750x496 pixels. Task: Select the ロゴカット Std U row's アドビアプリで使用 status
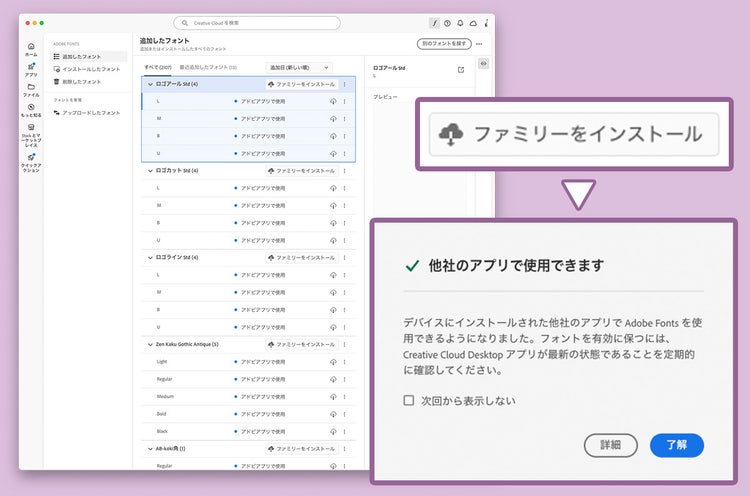260,240
